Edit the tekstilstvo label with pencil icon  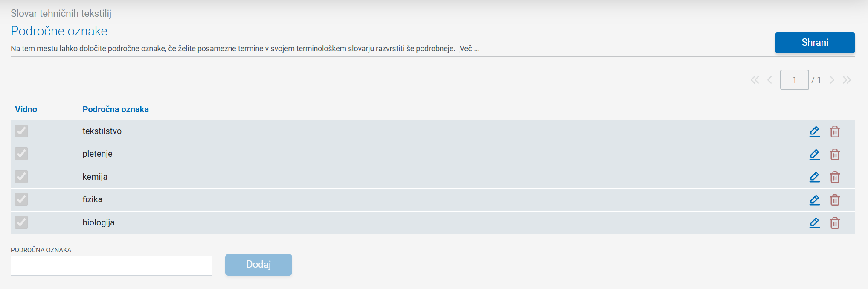pyautogui.click(x=814, y=131)
